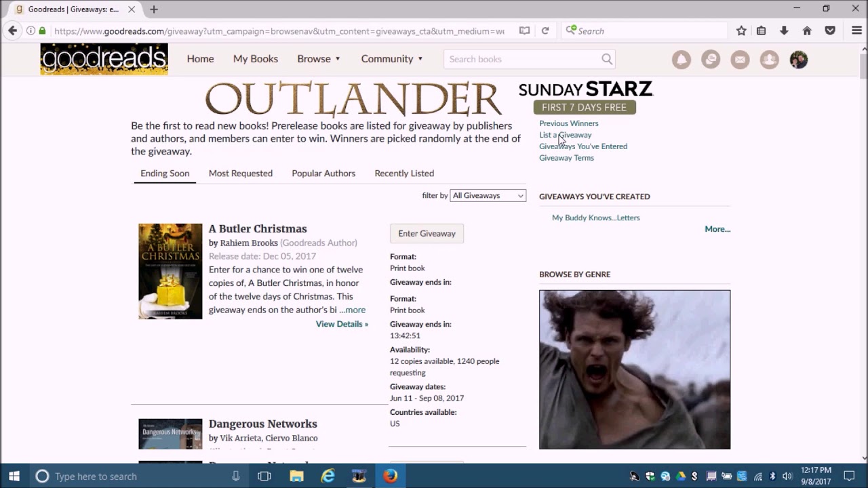
Task: Select the Goodreads Giveaways browser tab
Action: coord(73,9)
